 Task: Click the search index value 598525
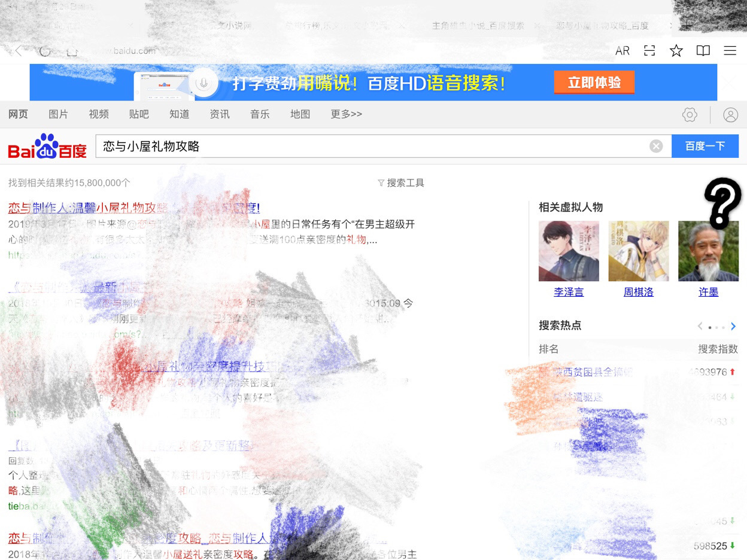coord(710,546)
